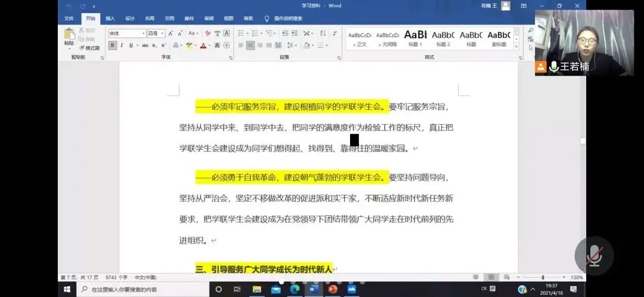This screenshot has height=297, width=644.
Task: Click the Windows taskbar search box
Action: point(143,289)
